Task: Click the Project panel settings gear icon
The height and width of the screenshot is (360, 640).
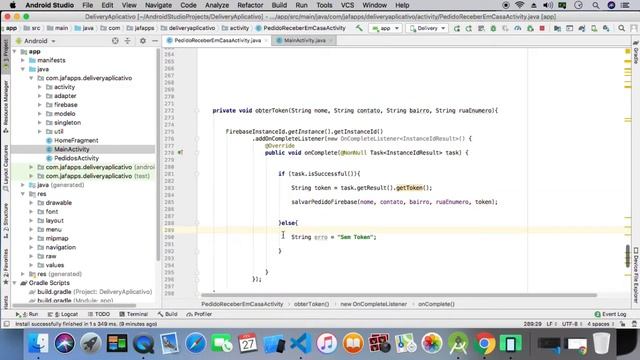Action: pos(142,41)
